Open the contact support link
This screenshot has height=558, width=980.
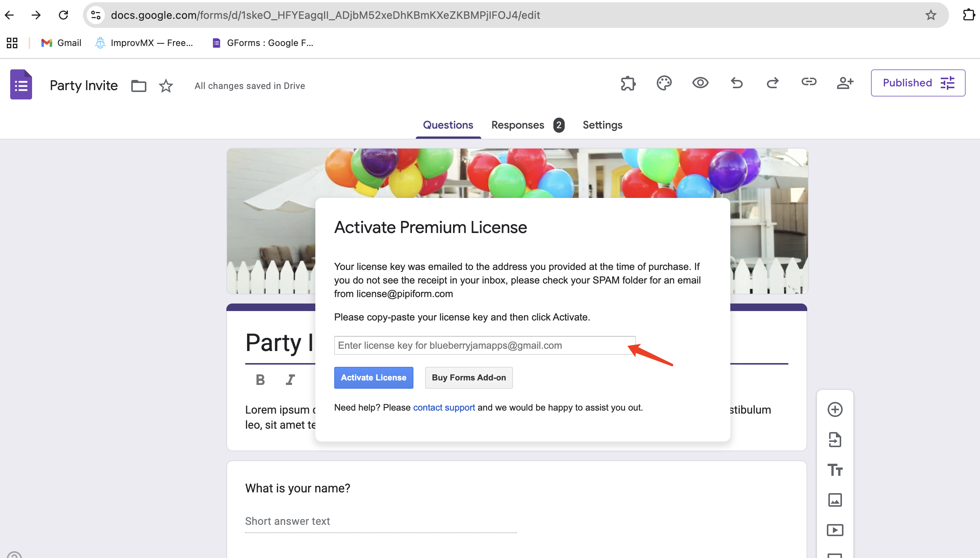[444, 408]
